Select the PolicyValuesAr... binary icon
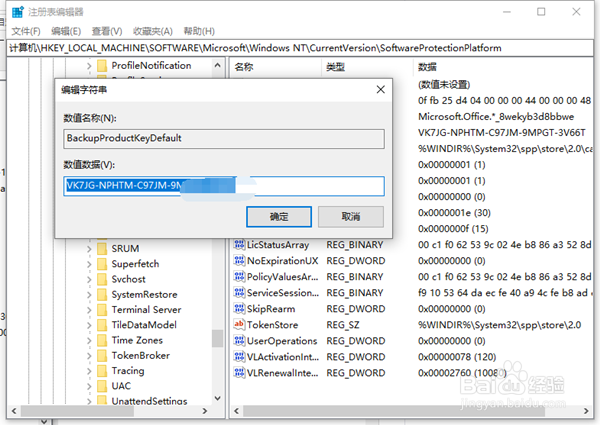This screenshot has width=600, height=425. (239, 277)
